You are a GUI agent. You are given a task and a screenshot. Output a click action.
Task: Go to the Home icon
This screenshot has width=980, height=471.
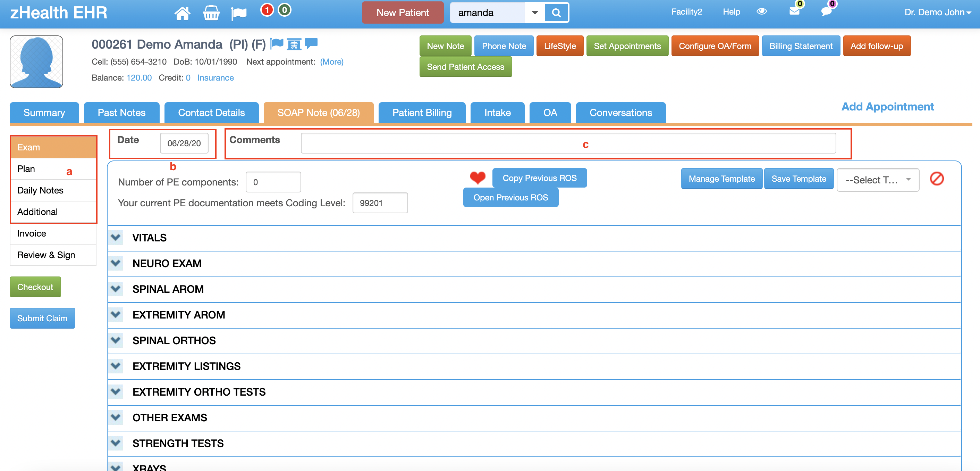tap(182, 13)
